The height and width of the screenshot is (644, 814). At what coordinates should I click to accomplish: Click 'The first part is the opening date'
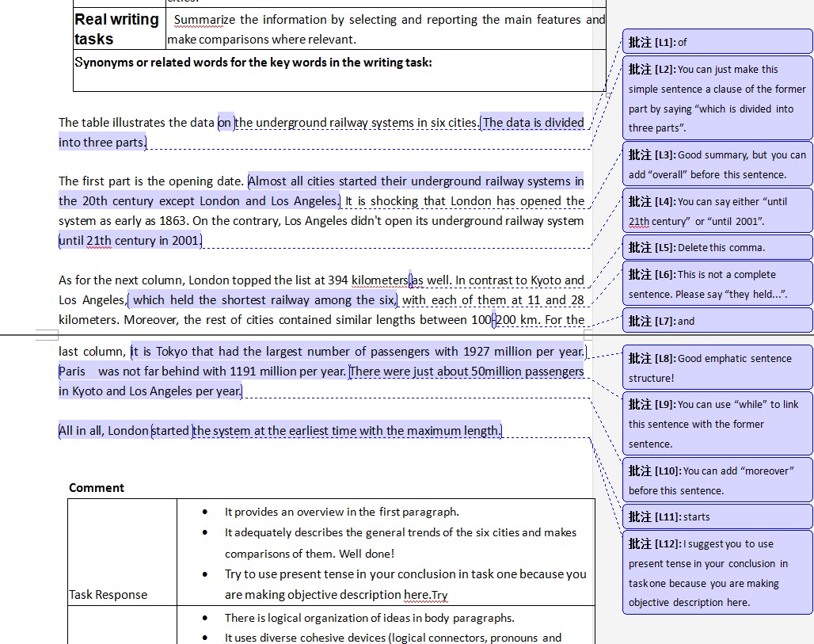pyautogui.click(x=150, y=181)
